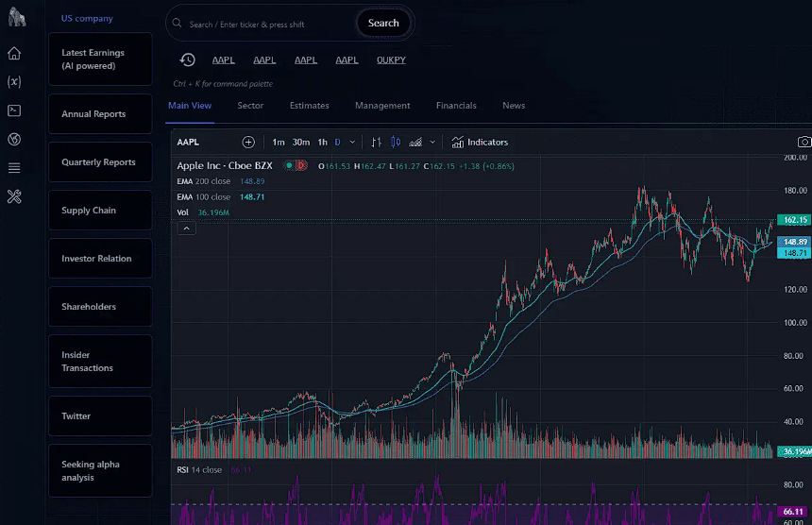
Task: Open the timeframe interval dropdown arrow
Action: click(352, 142)
